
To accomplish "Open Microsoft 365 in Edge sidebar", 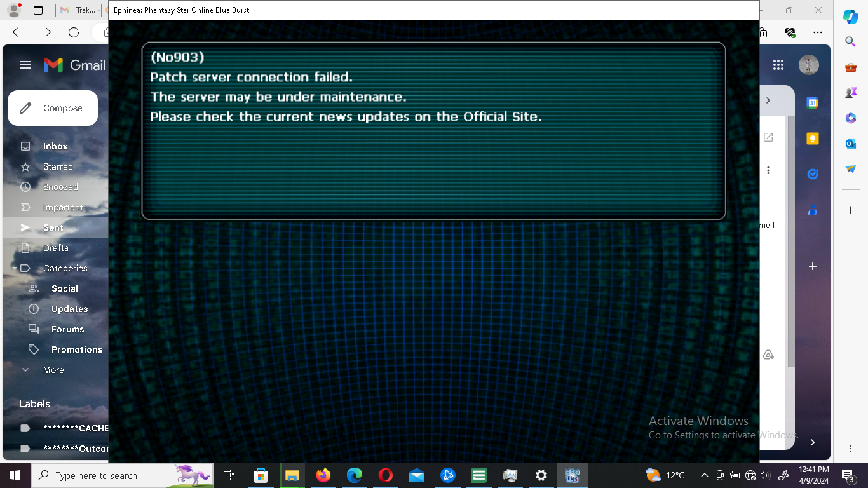I will point(850,118).
